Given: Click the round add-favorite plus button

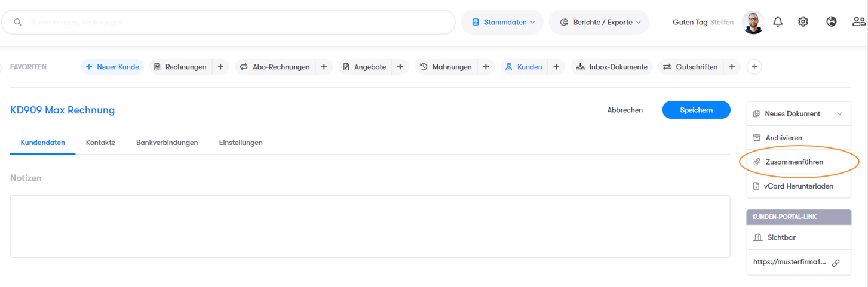Looking at the screenshot, I should pyautogui.click(x=754, y=67).
